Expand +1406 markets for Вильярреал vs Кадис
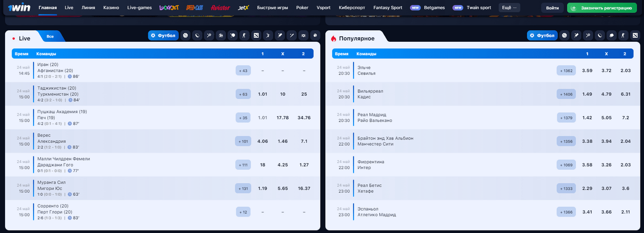 pyautogui.click(x=566, y=94)
